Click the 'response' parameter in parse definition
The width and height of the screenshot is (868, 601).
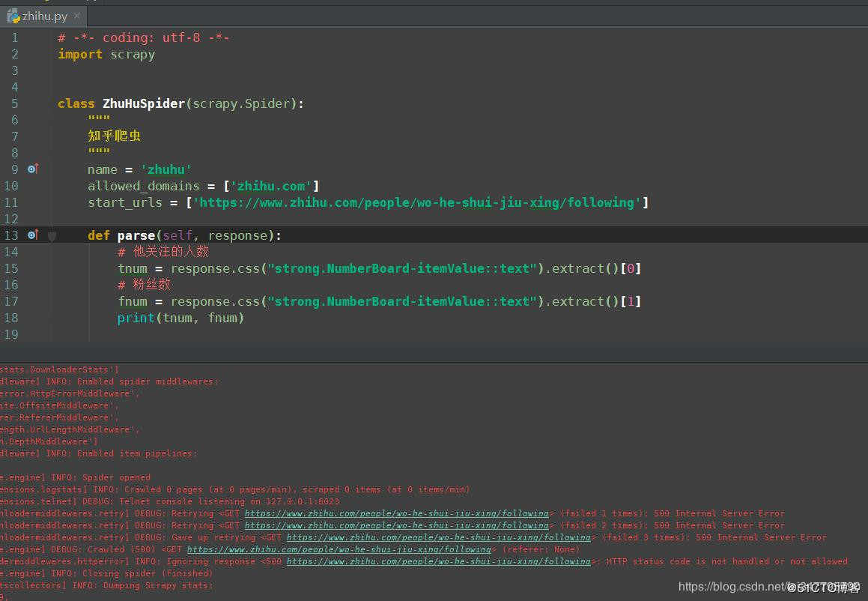[x=237, y=235]
